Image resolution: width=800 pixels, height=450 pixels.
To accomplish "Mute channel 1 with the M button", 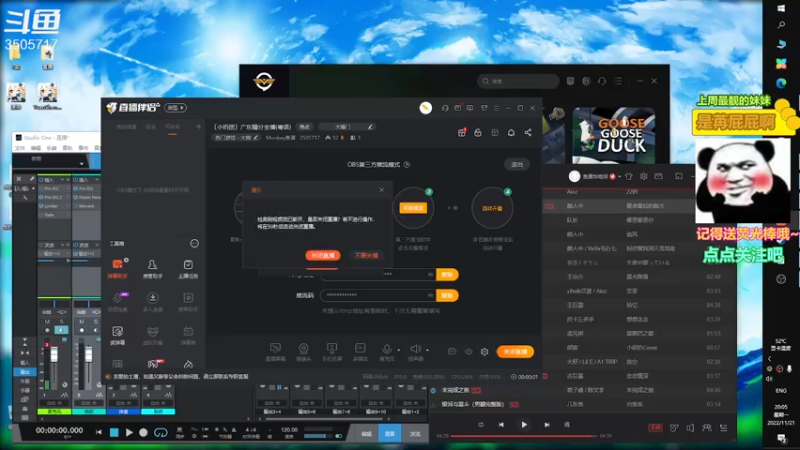I will click(47, 321).
